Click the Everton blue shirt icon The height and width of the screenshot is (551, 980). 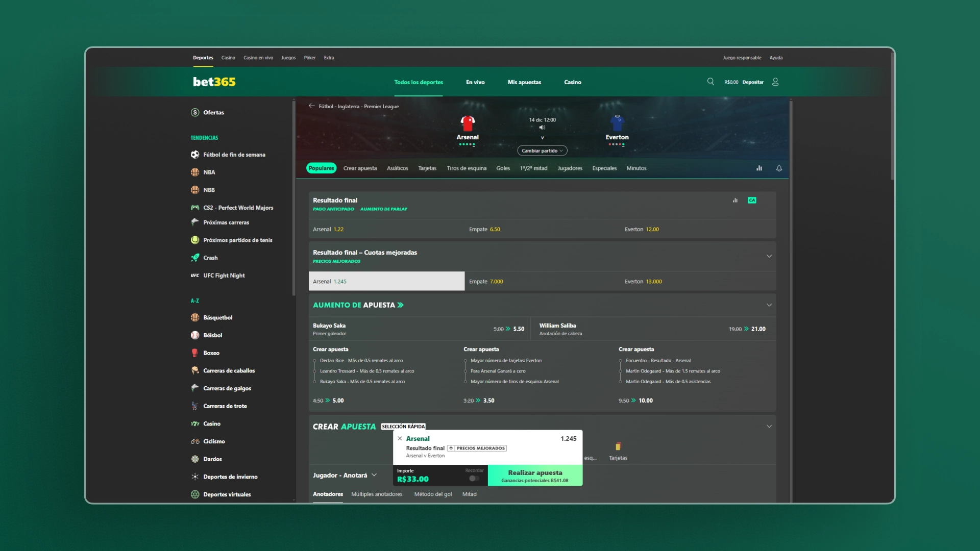(x=617, y=123)
